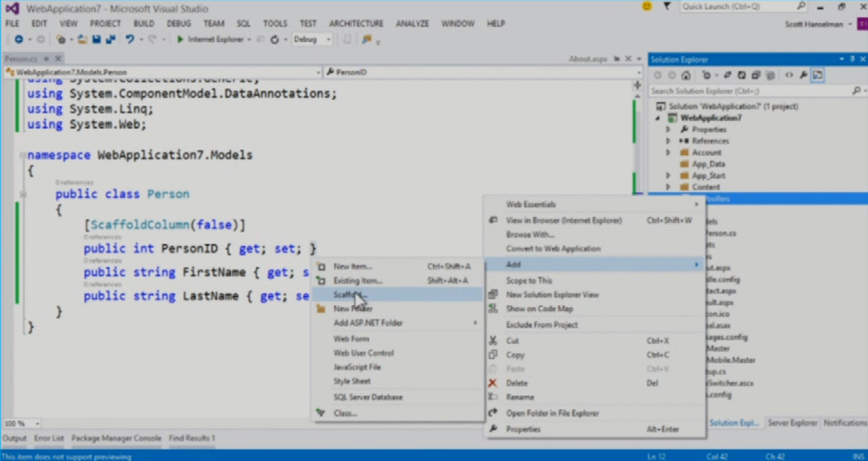Image resolution: width=868 pixels, height=461 pixels.
Task: Switch to the Notifications tab
Action: (845, 423)
